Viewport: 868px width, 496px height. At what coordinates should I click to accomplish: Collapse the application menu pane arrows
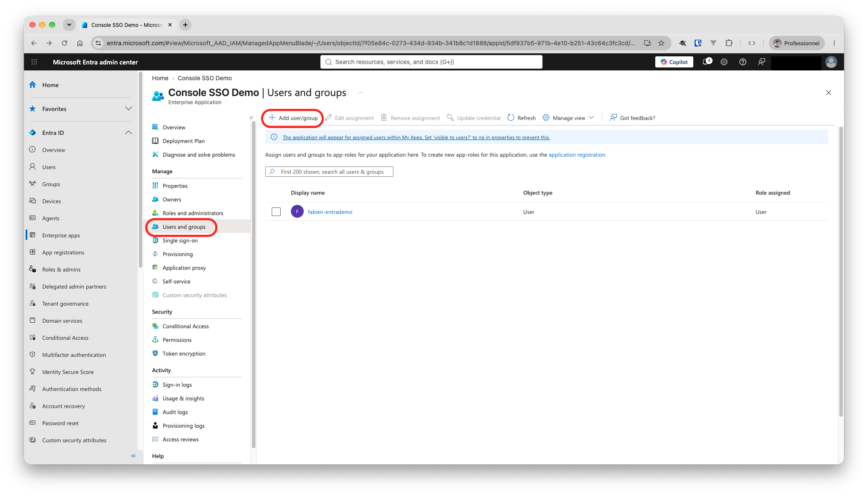tap(251, 118)
